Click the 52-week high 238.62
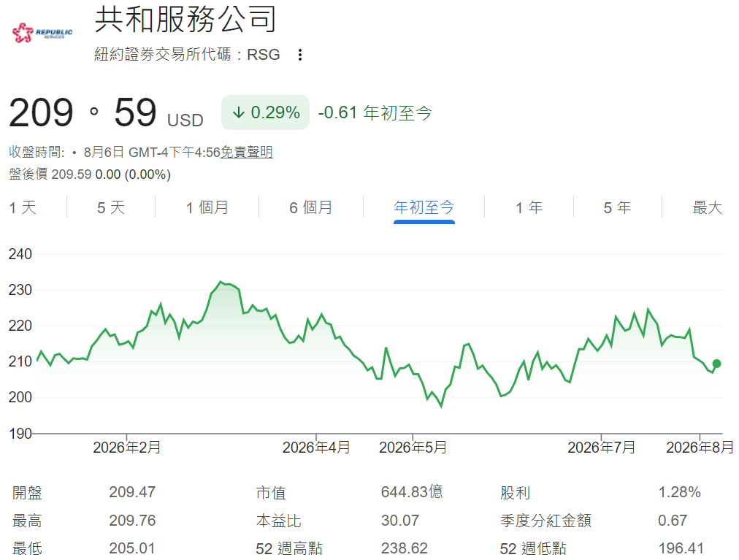Viewport: 739px width, 560px height. click(x=405, y=548)
